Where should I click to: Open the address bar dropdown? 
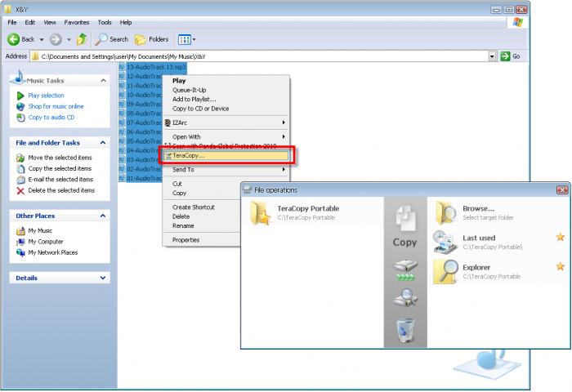pos(492,56)
